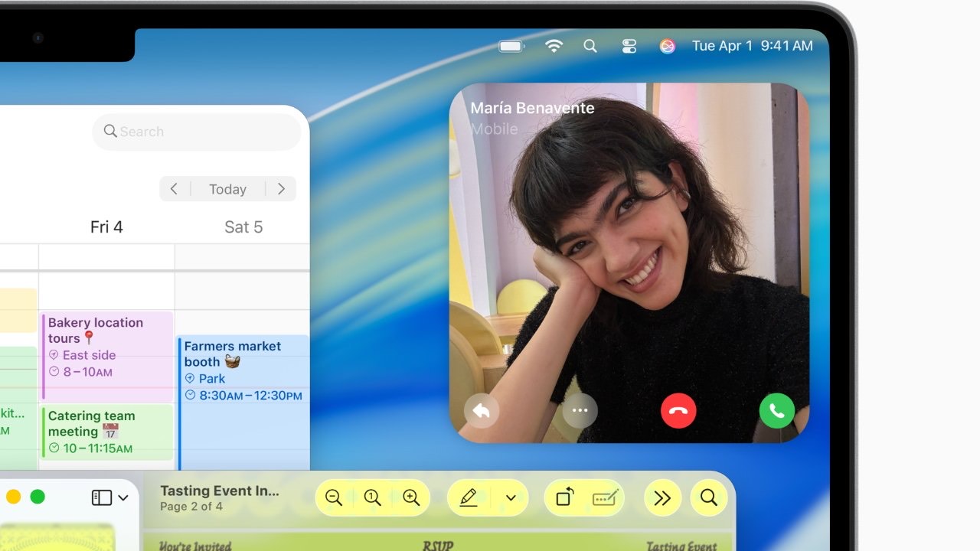Click the Calendar search field
Image resolution: width=980 pixels, height=551 pixels.
(x=197, y=132)
